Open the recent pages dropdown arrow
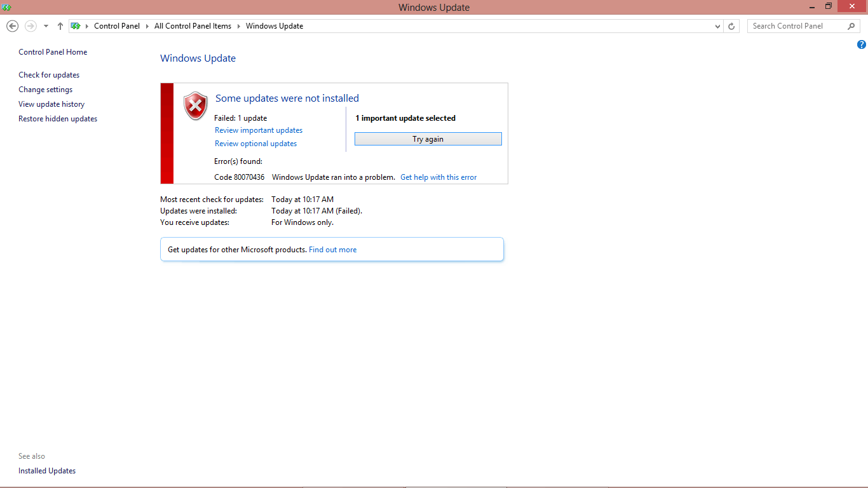The height and width of the screenshot is (488, 868). coord(45,25)
